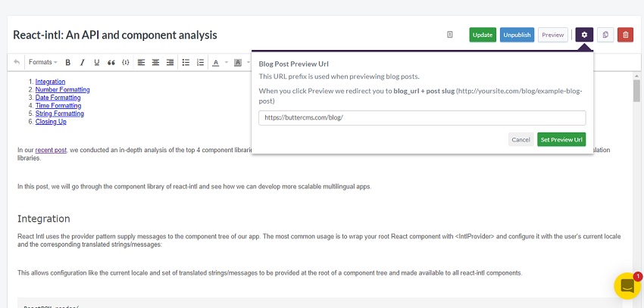
Task: Align text to the left
Action: (141, 62)
